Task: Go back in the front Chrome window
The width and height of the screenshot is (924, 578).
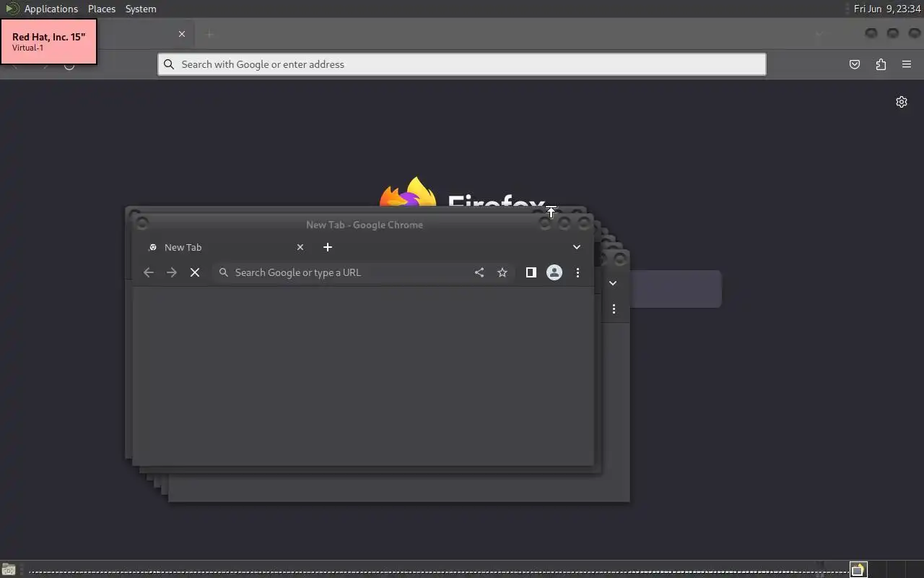Action: coord(149,272)
